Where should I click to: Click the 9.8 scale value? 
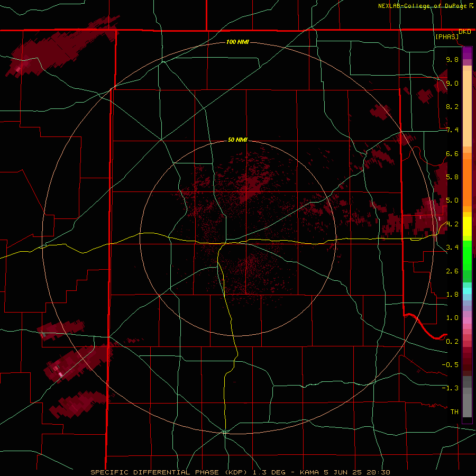click(x=452, y=60)
